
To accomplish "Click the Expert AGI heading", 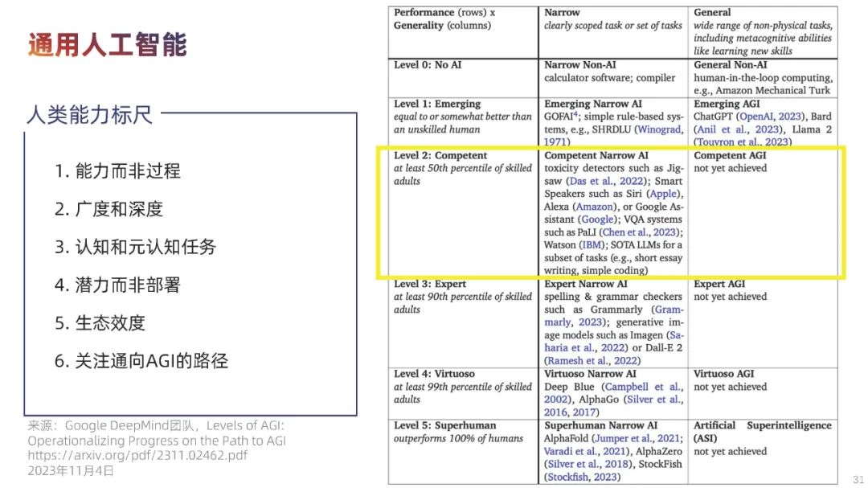I will (719, 284).
